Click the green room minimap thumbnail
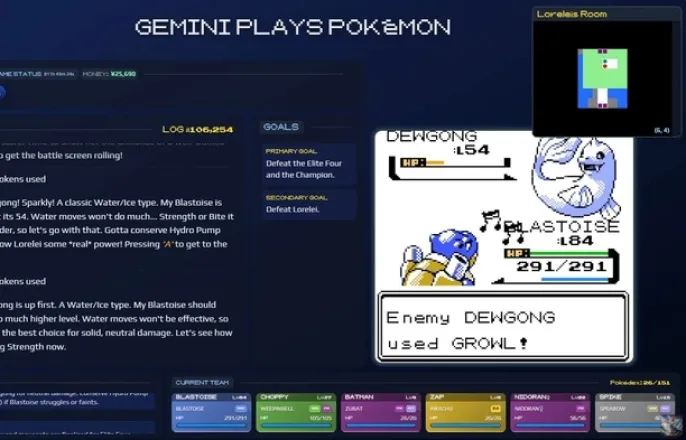686x440 pixels. click(x=603, y=78)
